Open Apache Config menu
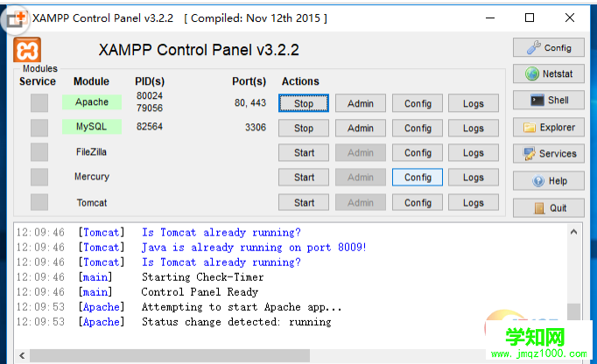This screenshot has width=597, height=364. [x=418, y=103]
